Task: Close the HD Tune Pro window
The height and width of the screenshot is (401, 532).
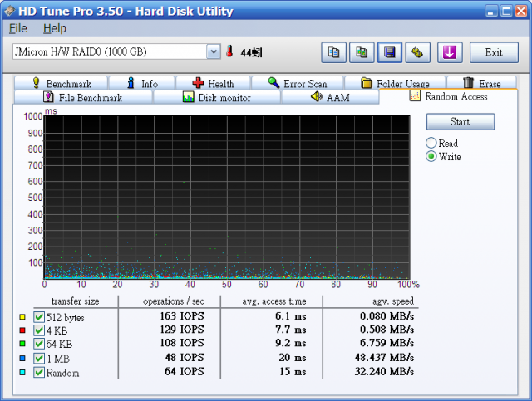Action: [521, 11]
